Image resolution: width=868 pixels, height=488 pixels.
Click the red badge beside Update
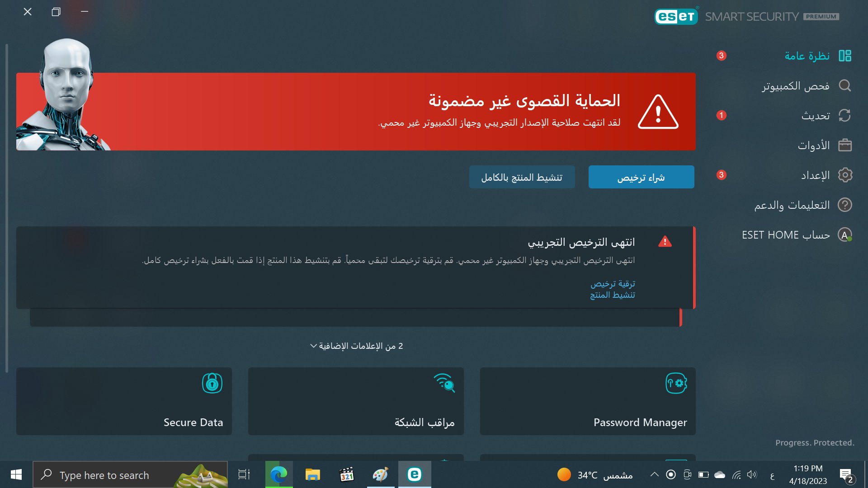[722, 115]
